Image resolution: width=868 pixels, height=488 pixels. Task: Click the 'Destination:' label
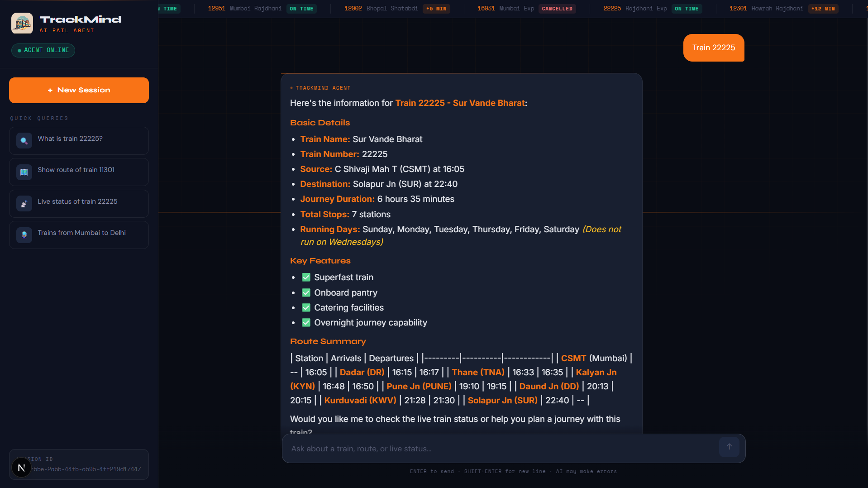pos(325,184)
